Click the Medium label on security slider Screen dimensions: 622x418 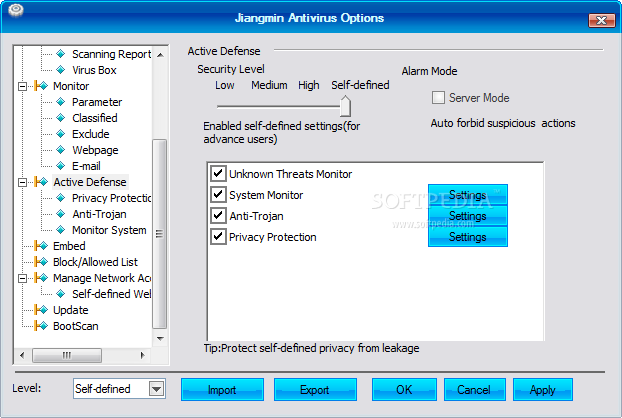(x=269, y=85)
